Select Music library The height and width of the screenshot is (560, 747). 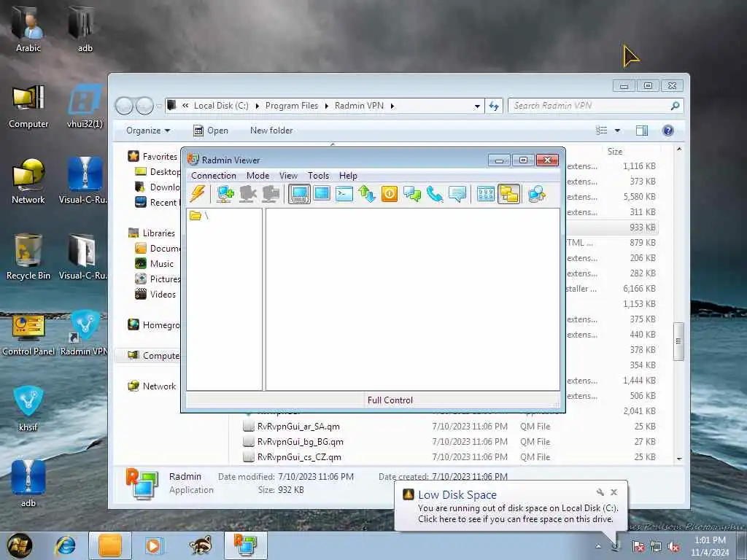tap(161, 264)
